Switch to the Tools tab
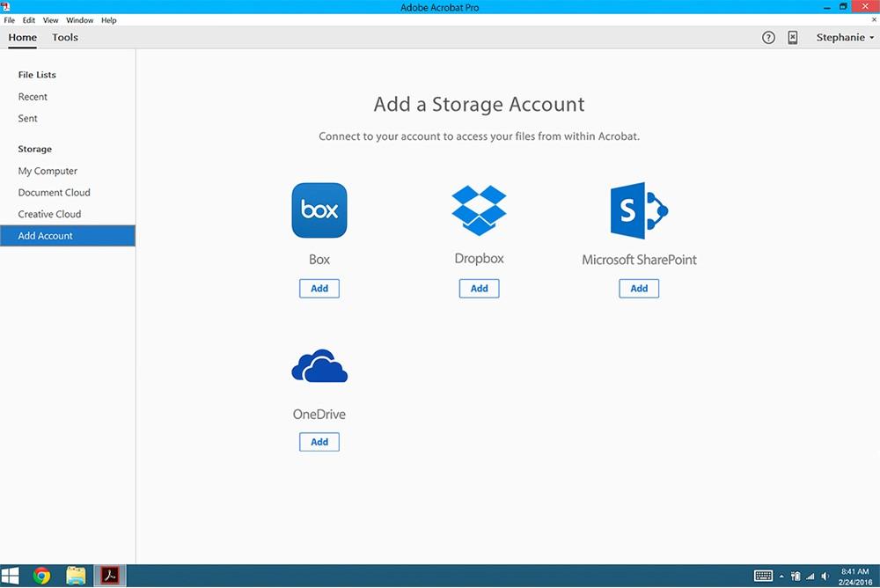Image resolution: width=880 pixels, height=588 pixels. click(65, 38)
